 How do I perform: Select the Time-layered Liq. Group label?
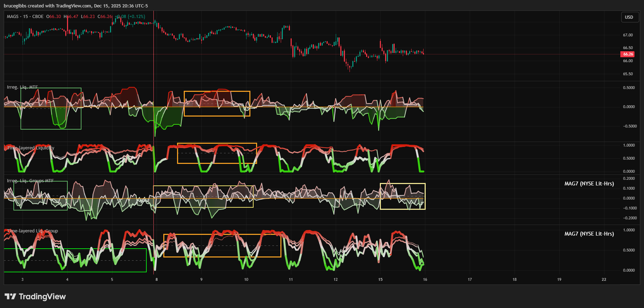32,231
